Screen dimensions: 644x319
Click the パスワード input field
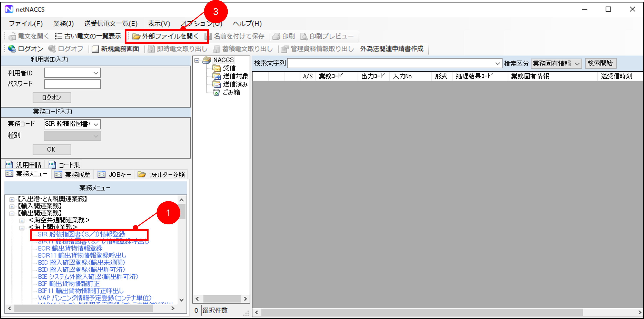tap(72, 84)
